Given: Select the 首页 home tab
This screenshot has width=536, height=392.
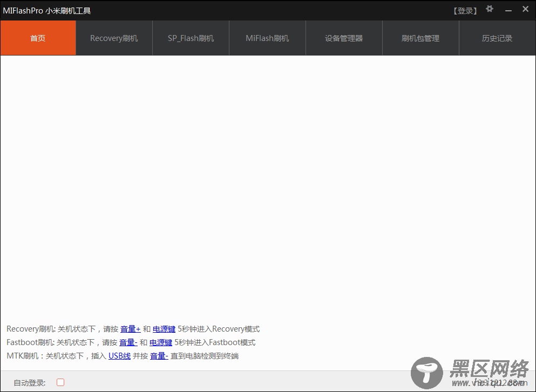Looking at the screenshot, I should coord(38,38).
